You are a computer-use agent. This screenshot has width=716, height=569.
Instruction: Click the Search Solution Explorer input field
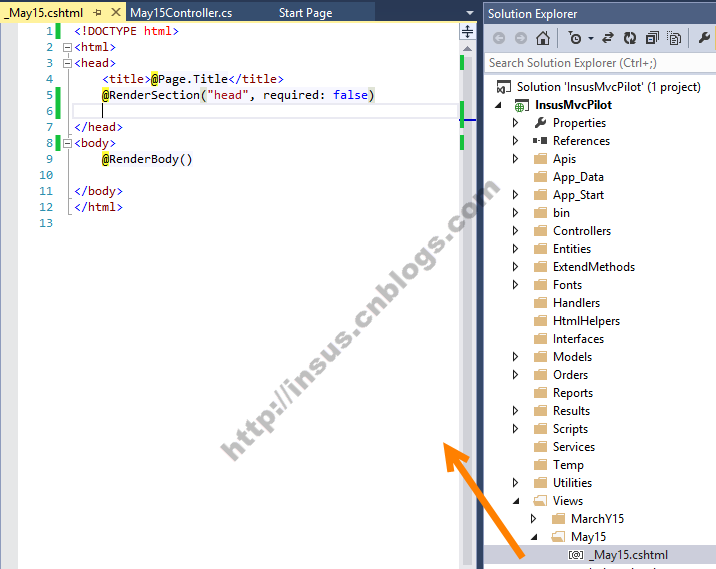600,63
